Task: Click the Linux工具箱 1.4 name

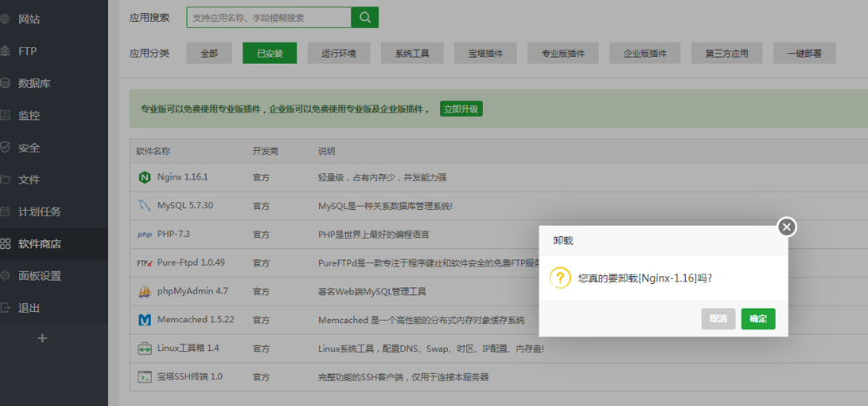Action: pyautogui.click(x=188, y=348)
